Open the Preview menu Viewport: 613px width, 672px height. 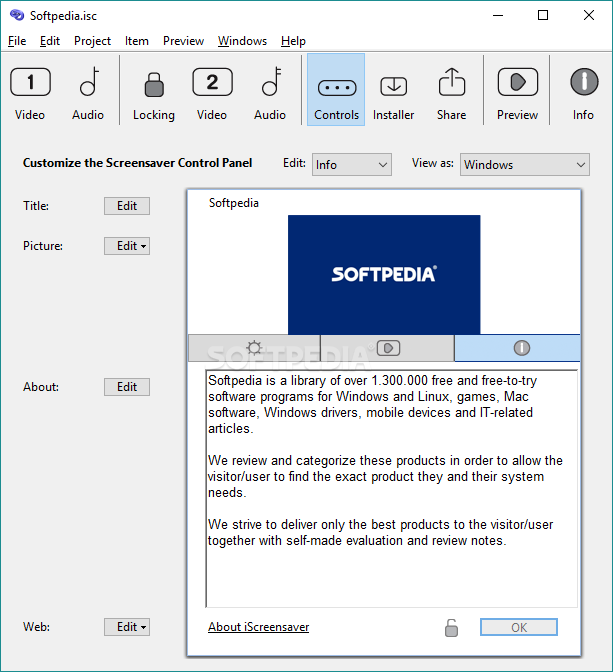tap(183, 41)
